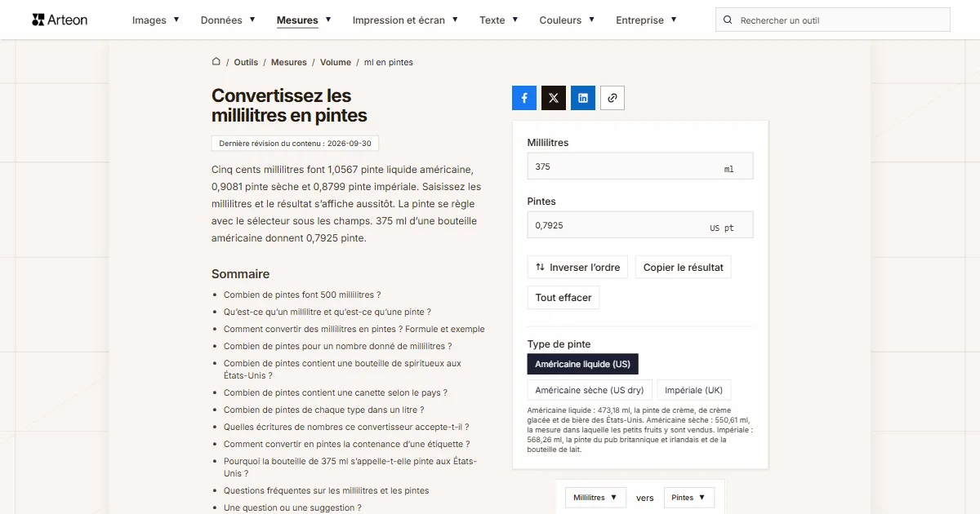Open the Pintes target unit dropdown

click(689, 498)
